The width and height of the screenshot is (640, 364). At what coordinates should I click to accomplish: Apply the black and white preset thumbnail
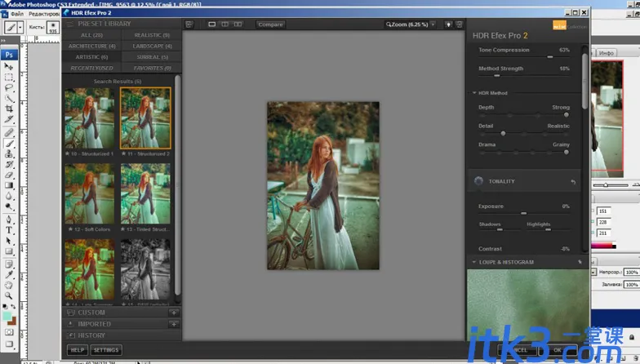click(145, 269)
